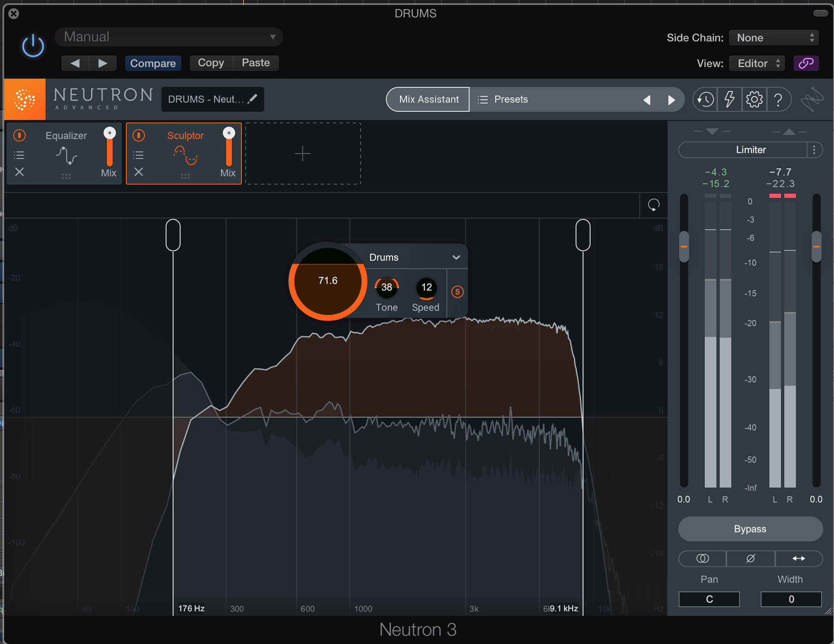Click the 9.1 kHz frequency label
The image size is (834, 644).
coord(564,608)
